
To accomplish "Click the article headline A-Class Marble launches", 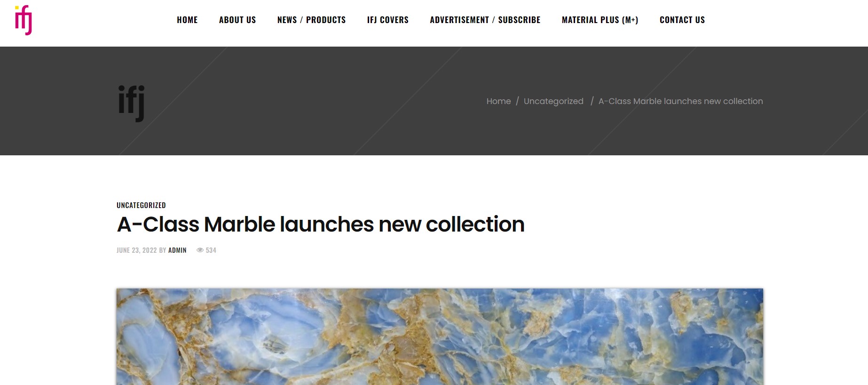I will [321, 225].
